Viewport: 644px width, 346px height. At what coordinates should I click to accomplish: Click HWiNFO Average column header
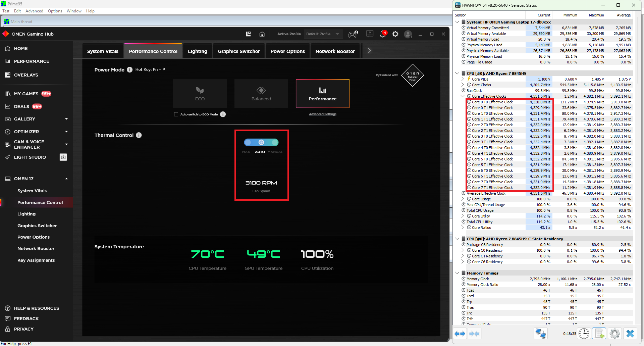(619, 15)
